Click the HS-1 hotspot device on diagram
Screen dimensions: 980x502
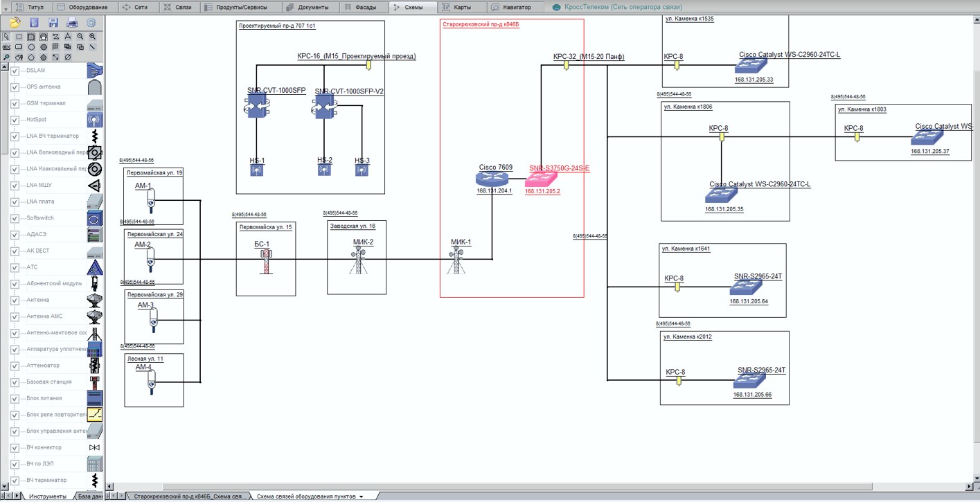pyautogui.click(x=256, y=170)
